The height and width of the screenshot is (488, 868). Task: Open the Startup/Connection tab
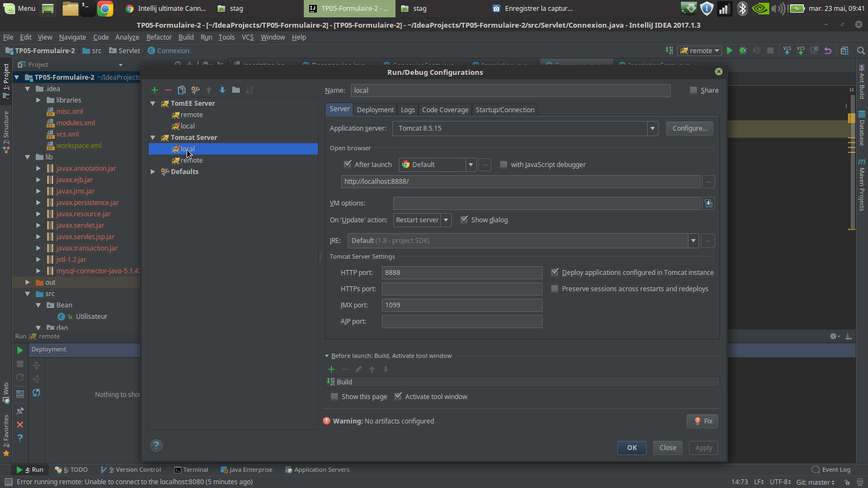tap(505, 110)
